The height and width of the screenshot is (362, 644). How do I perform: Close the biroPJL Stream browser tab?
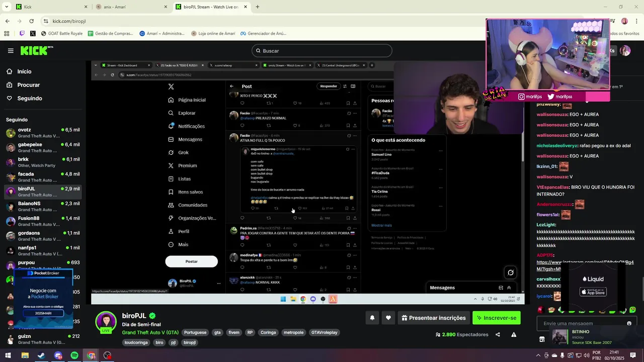[x=246, y=7]
